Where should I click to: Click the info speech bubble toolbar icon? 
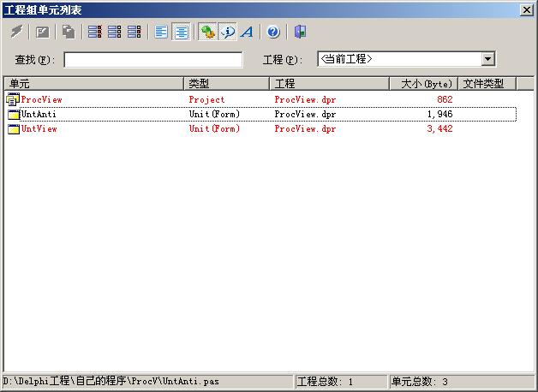tap(227, 32)
